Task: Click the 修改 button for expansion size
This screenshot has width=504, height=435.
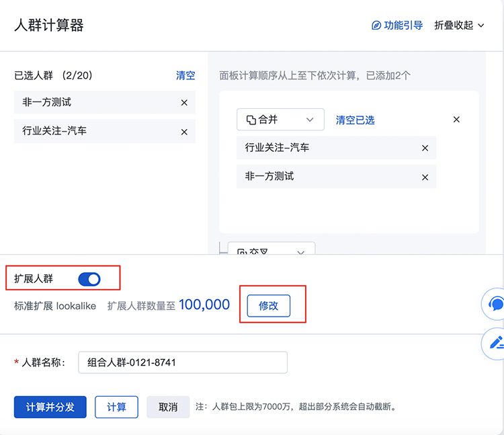Action: coord(268,306)
